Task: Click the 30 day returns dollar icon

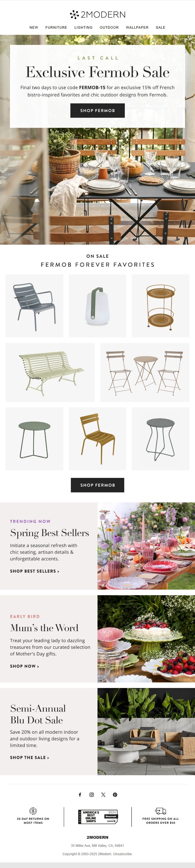Action: 33,811
